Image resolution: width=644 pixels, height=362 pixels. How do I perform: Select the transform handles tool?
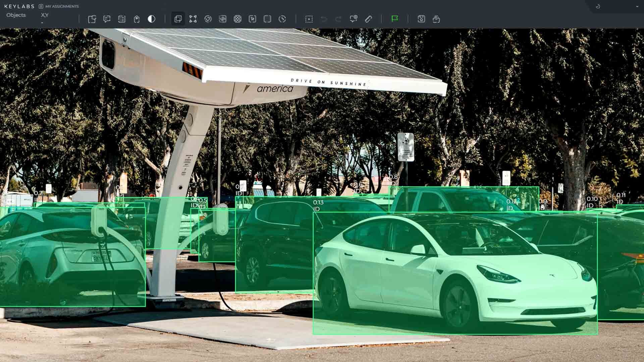click(x=193, y=19)
